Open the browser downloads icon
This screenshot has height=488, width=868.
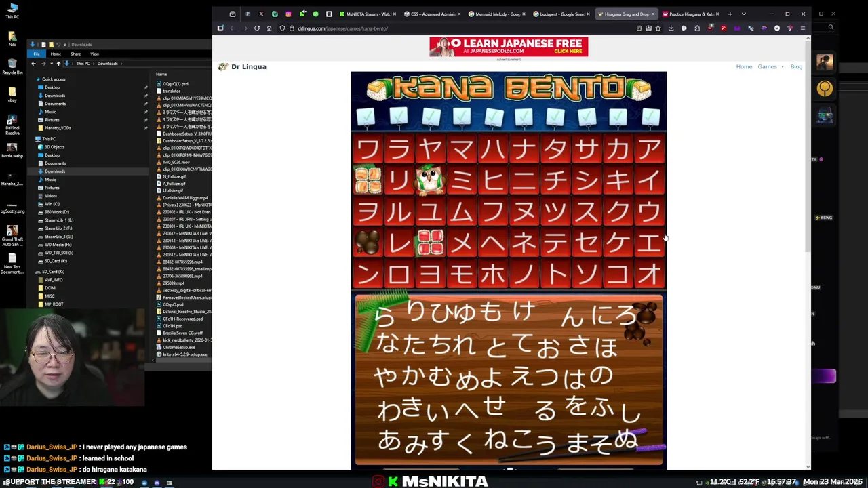click(671, 28)
